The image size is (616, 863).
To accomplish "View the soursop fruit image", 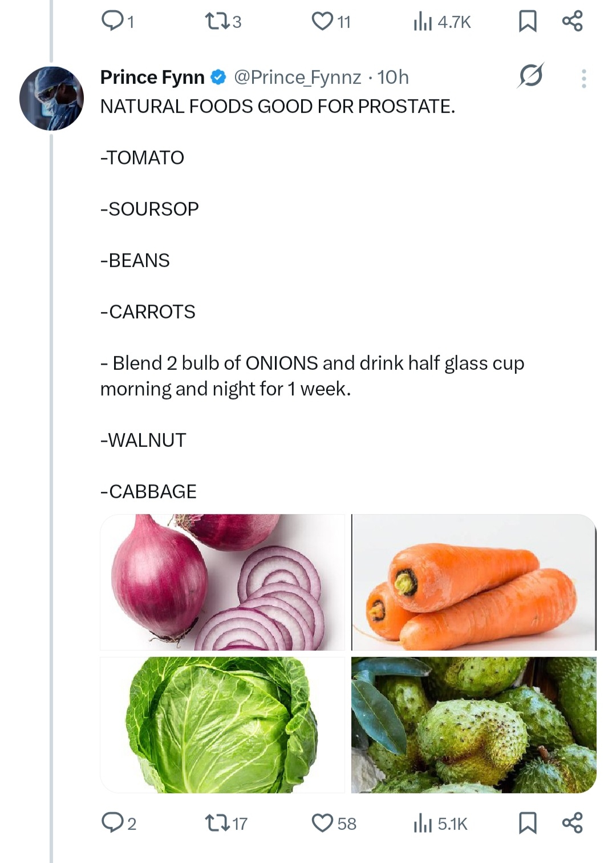I will click(473, 724).
